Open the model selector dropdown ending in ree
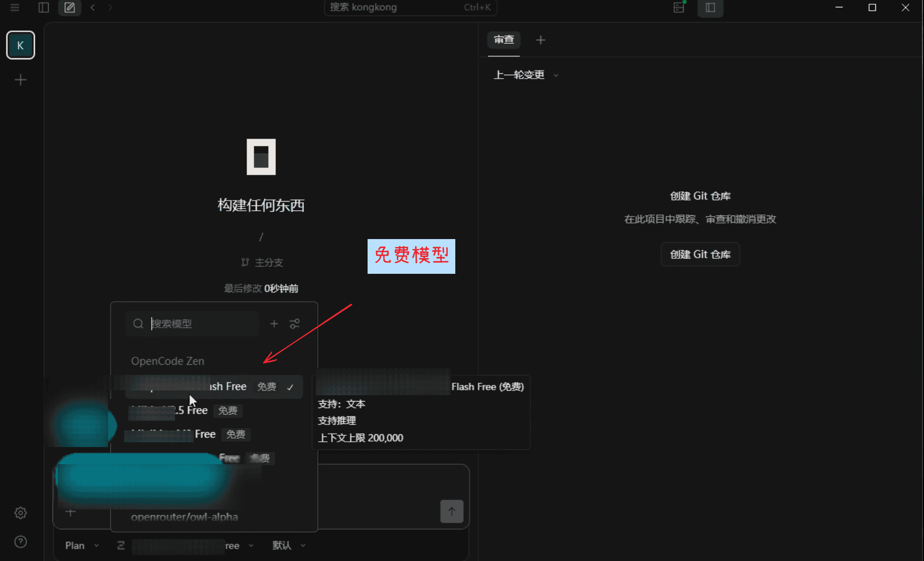The image size is (924, 561). [186, 545]
